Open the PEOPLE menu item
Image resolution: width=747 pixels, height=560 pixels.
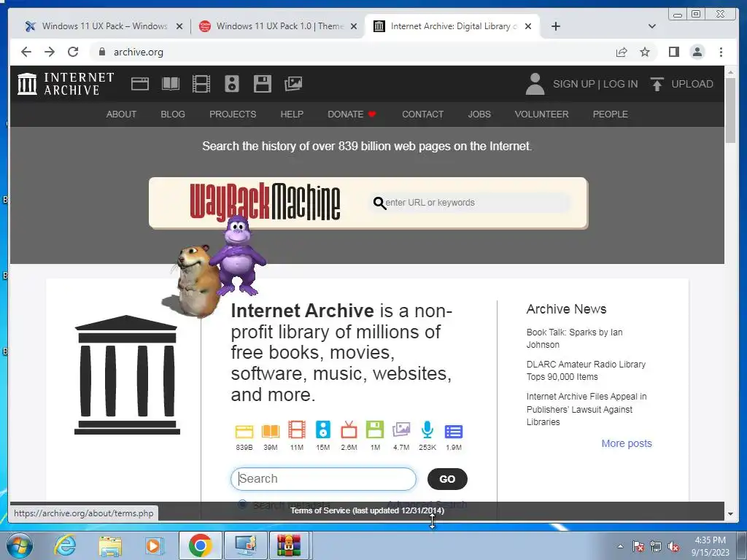(611, 114)
